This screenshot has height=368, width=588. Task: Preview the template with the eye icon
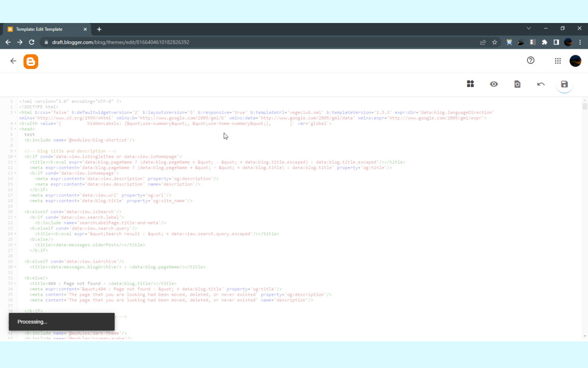pos(494,84)
